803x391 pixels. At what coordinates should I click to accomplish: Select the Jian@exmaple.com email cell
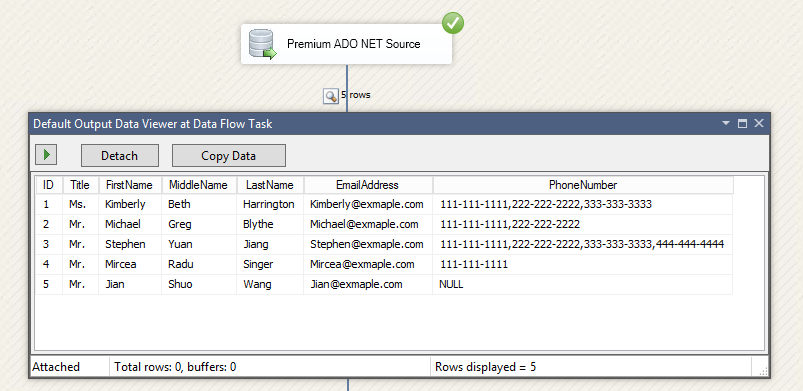[368, 284]
